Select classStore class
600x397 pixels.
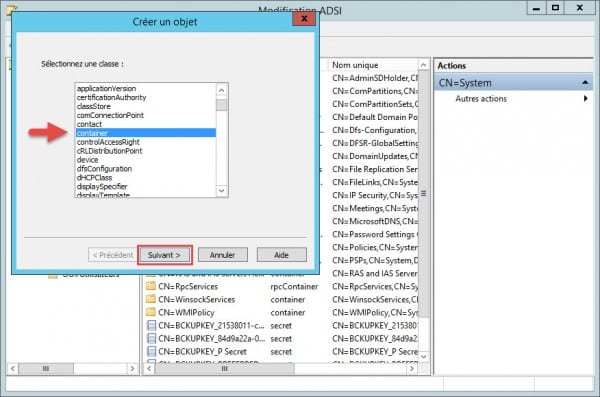[x=94, y=106]
